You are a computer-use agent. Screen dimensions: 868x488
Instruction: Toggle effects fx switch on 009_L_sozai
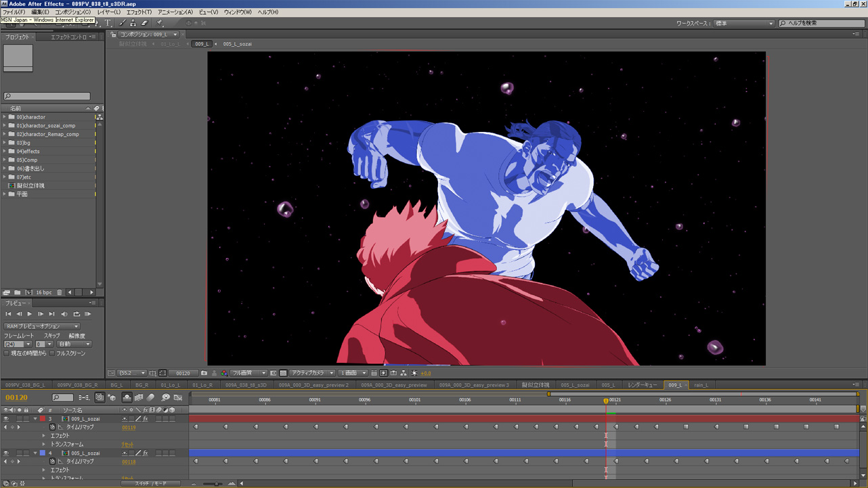click(146, 419)
